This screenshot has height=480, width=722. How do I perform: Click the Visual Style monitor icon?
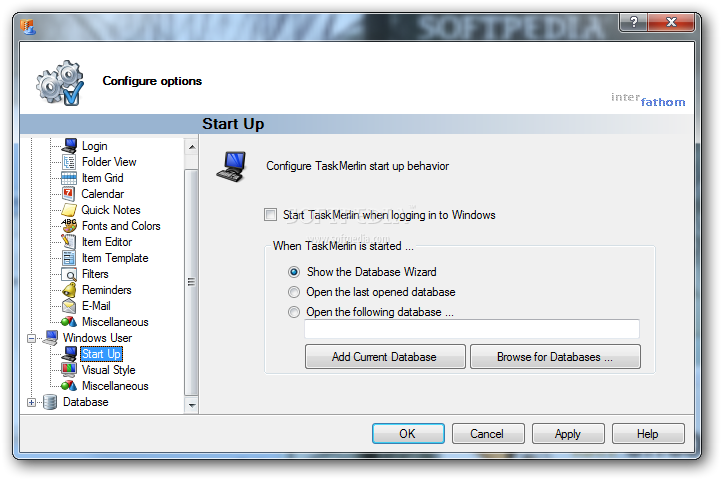[x=69, y=370]
